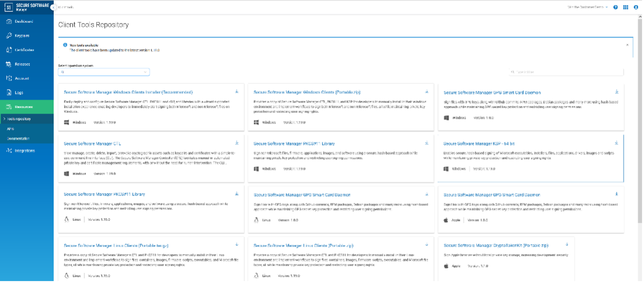Go to Keypairs in the sidebar
This screenshot has width=644, height=283.
(22, 36)
